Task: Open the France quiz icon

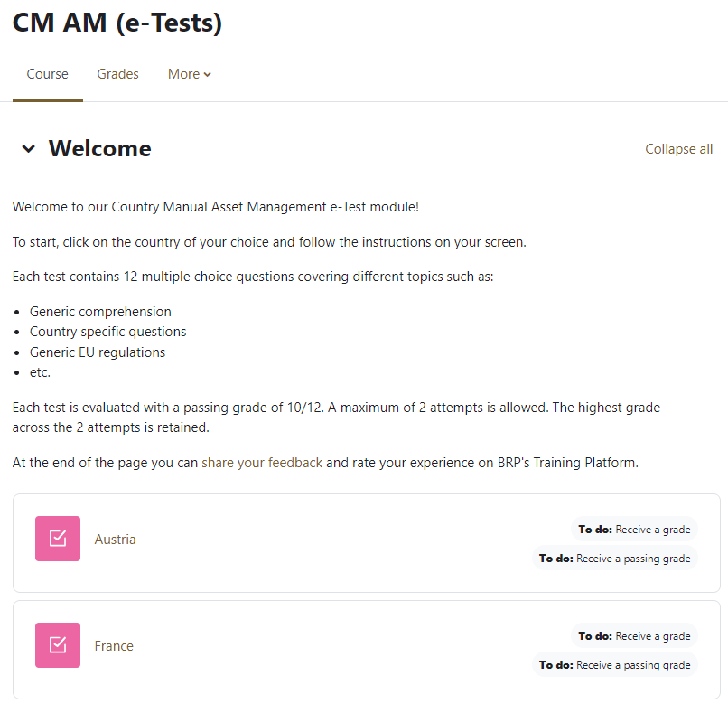Action: (x=58, y=645)
